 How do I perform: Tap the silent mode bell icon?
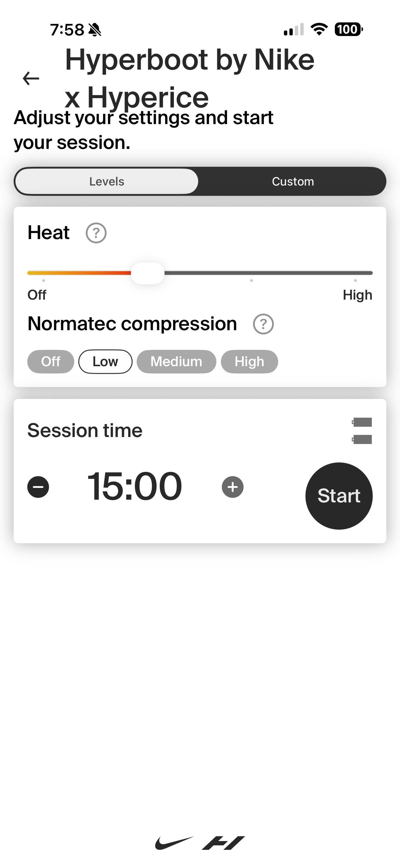click(95, 30)
